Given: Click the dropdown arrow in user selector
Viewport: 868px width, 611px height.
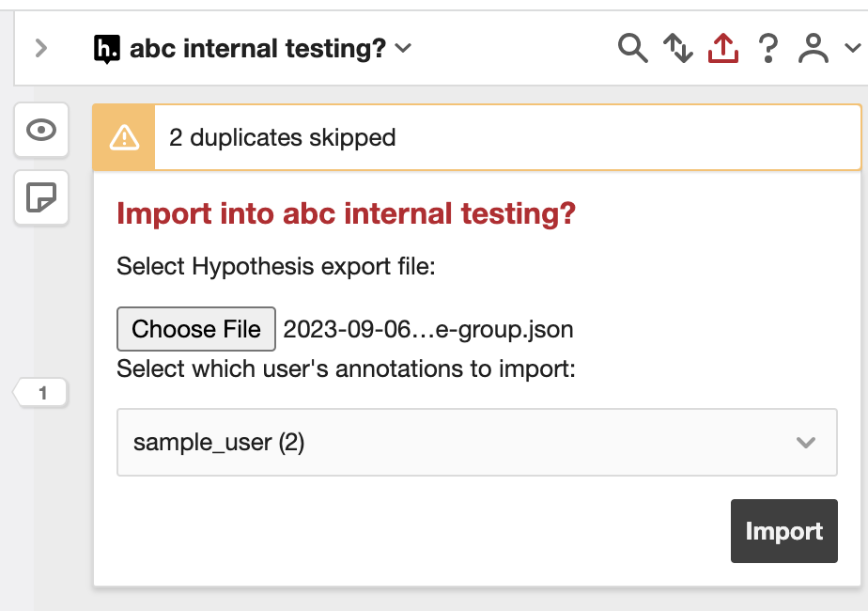Looking at the screenshot, I should tap(805, 443).
